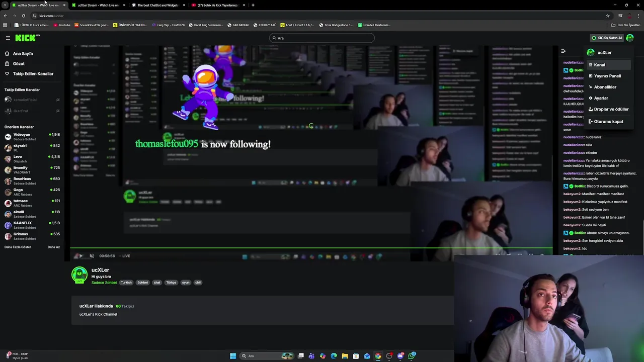Open tutmacc recommended channel
Image resolution: width=644 pixels, height=362 pixels.
(32, 203)
